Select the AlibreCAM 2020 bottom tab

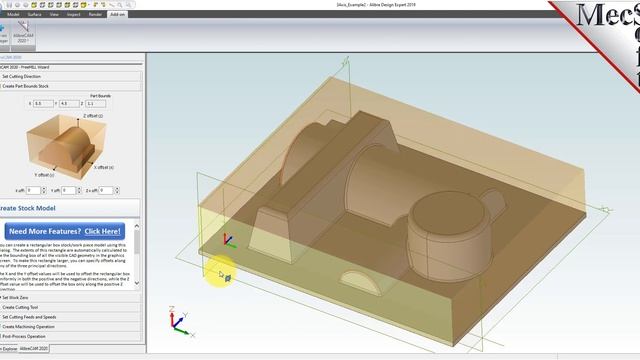[33, 349]
